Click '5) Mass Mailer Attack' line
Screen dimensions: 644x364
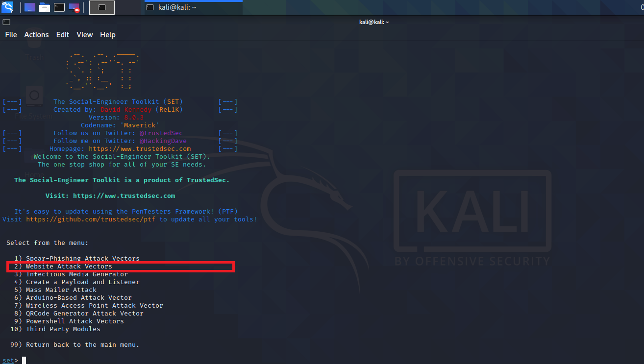coord(55,290)
